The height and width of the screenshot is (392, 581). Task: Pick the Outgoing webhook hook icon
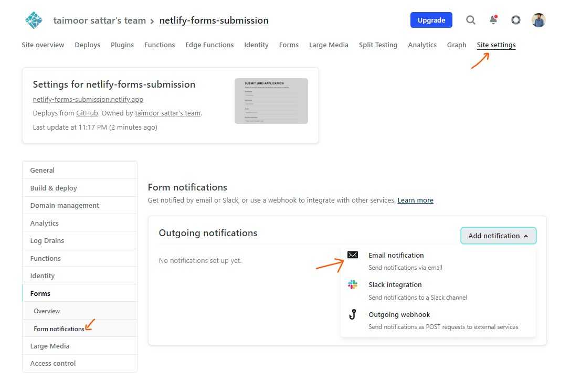(x=353, y=315)
